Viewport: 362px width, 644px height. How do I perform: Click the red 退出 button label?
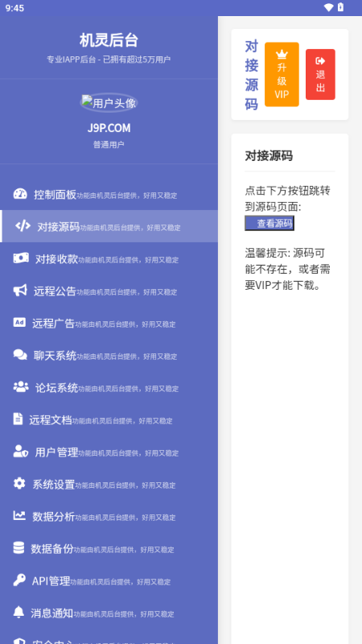320,81
